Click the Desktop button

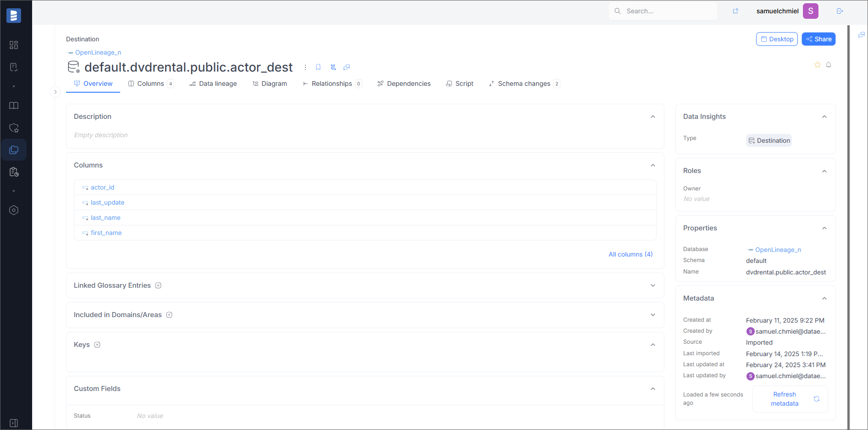(x=777, y=39)
